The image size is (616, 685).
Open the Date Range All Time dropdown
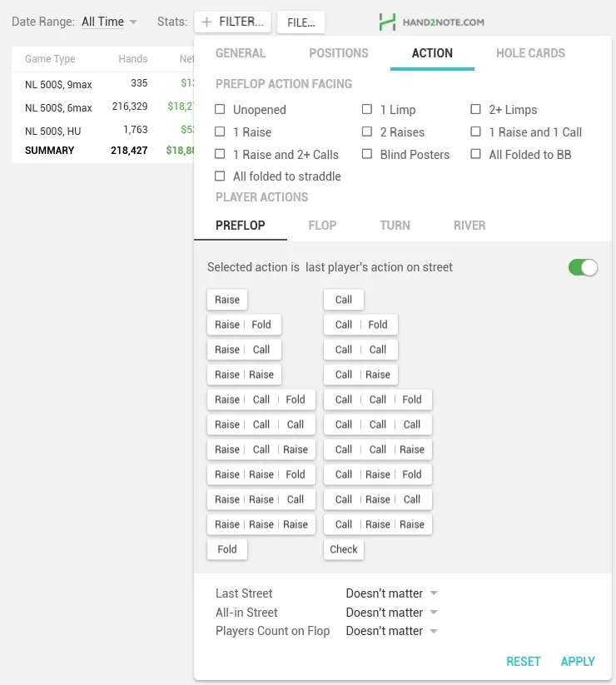(109, 22)
